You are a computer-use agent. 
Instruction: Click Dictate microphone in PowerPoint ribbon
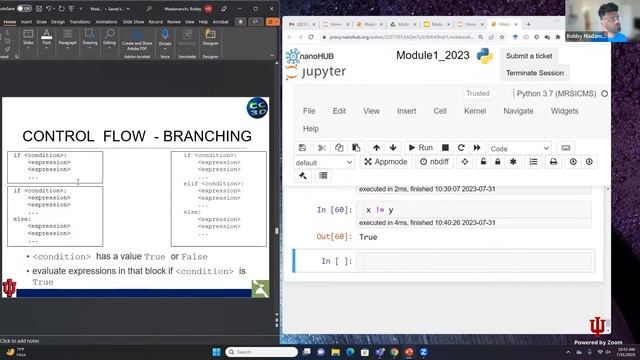(165, 39)
